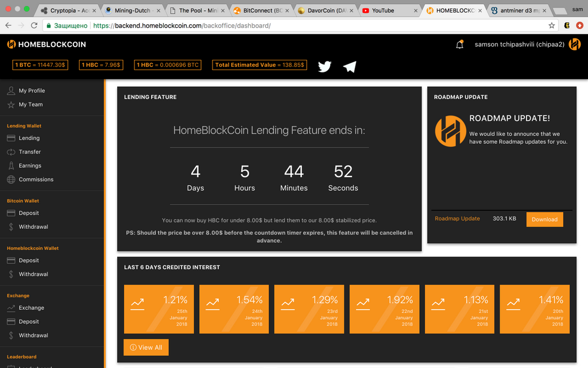The image size is (588, 368).
Task: Open the Telegram paper-plane icon
Action: (x=350, y=67)
